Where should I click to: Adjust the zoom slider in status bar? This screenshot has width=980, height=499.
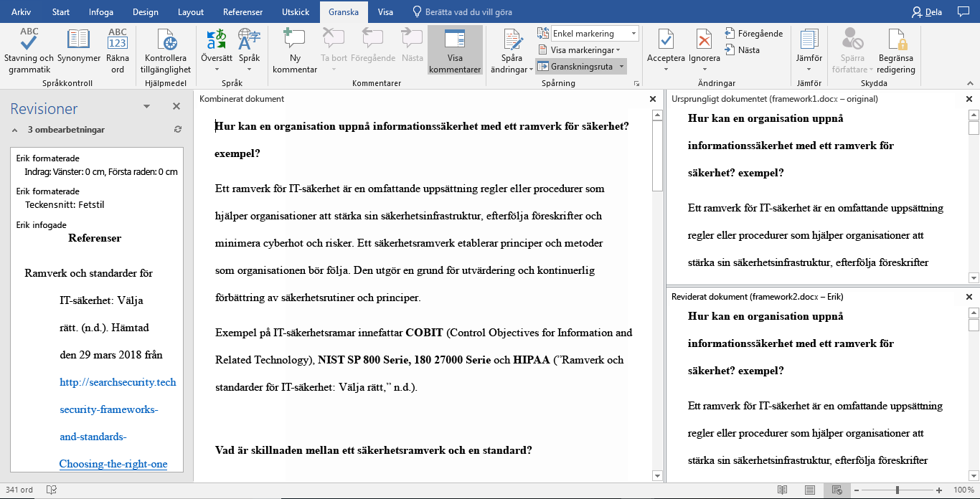897,490
